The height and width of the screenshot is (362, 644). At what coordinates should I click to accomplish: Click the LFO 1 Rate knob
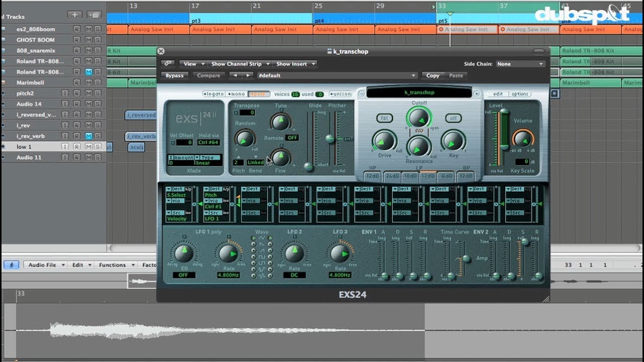click(x=228, y=253)
